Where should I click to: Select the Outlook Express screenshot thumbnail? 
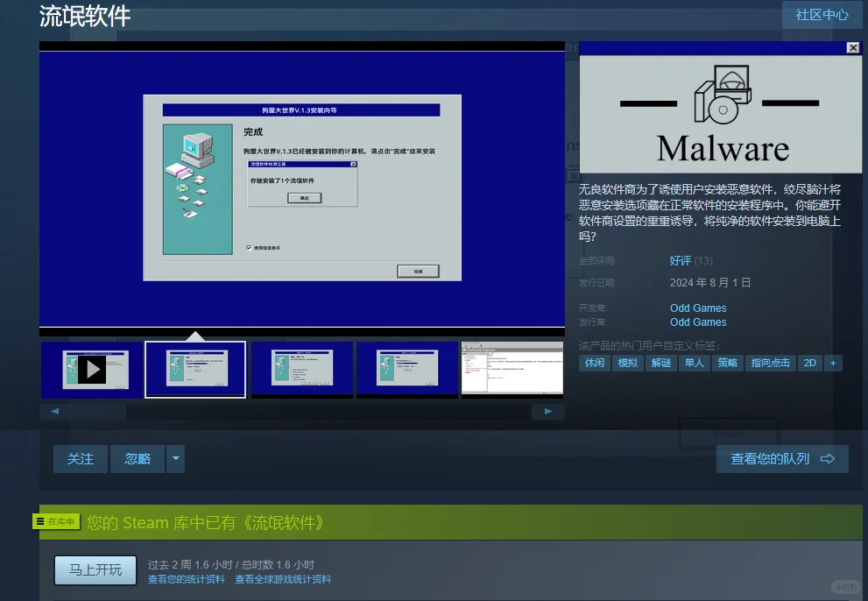[x=512, y=370]
